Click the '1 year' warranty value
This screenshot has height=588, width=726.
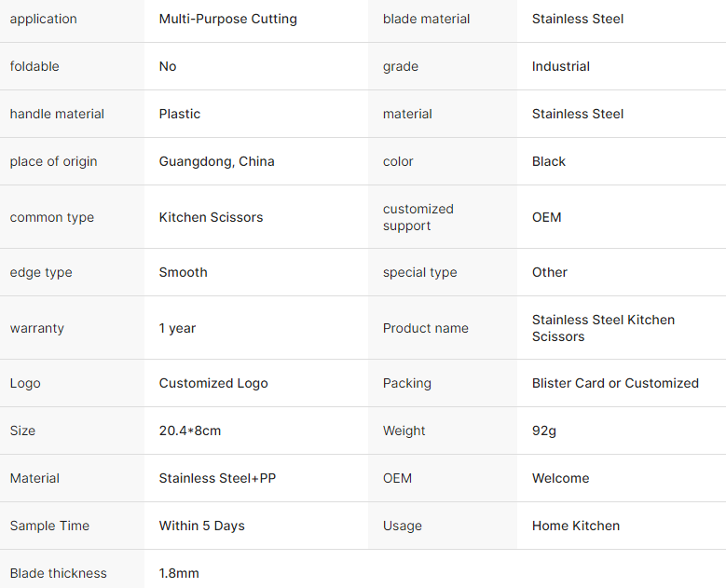coord(177,328)
